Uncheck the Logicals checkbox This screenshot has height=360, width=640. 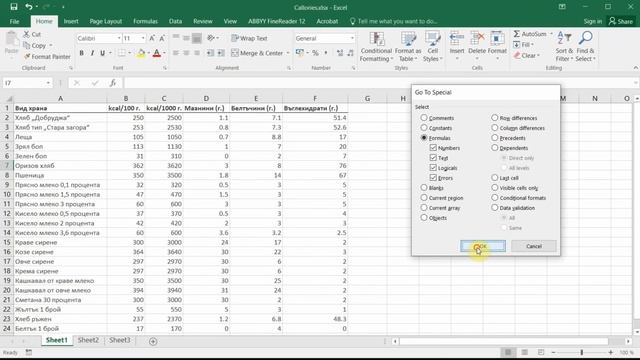click(x=433, y=168)
